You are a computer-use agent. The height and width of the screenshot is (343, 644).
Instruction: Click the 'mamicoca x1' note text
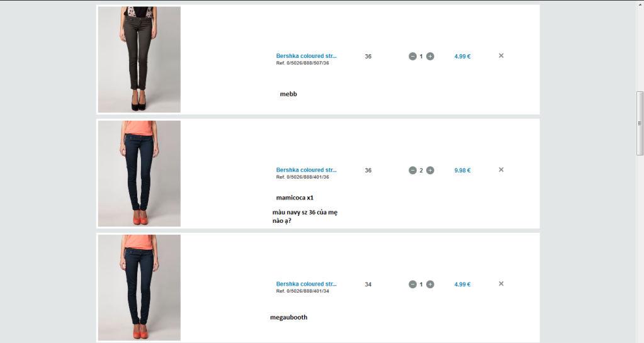pyautogui.click(x=295, y=198)
